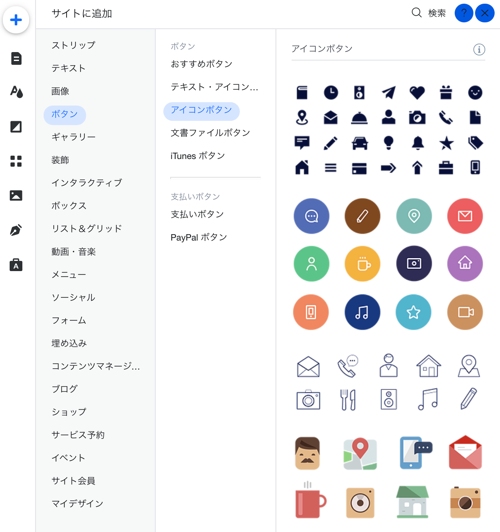This screenshot has height=532, width=500.
Task: Open the briefcase app market icon
Action: click(16, 265)
